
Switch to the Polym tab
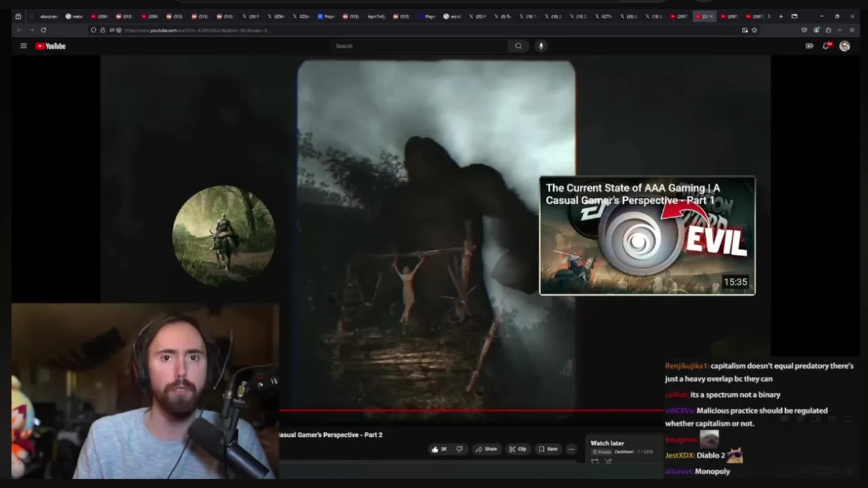point(326,16)
